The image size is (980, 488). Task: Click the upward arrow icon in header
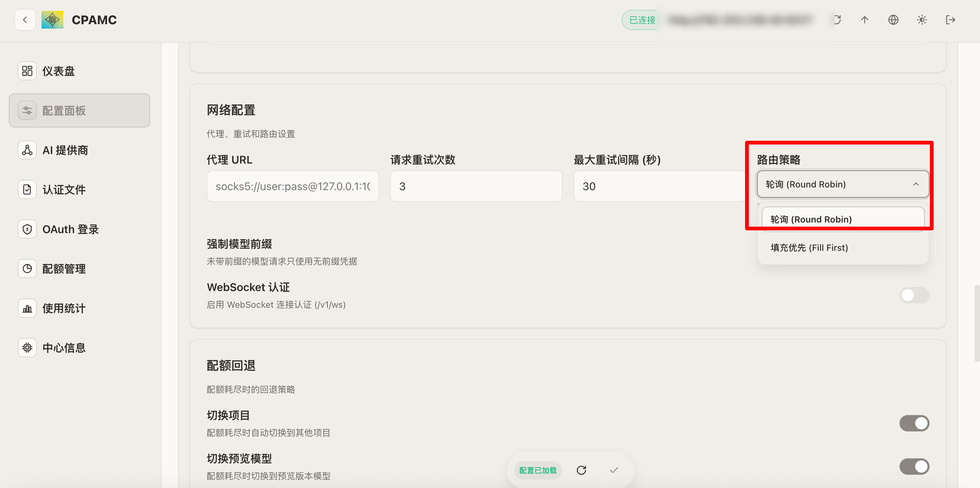click(x=864, y=20)
